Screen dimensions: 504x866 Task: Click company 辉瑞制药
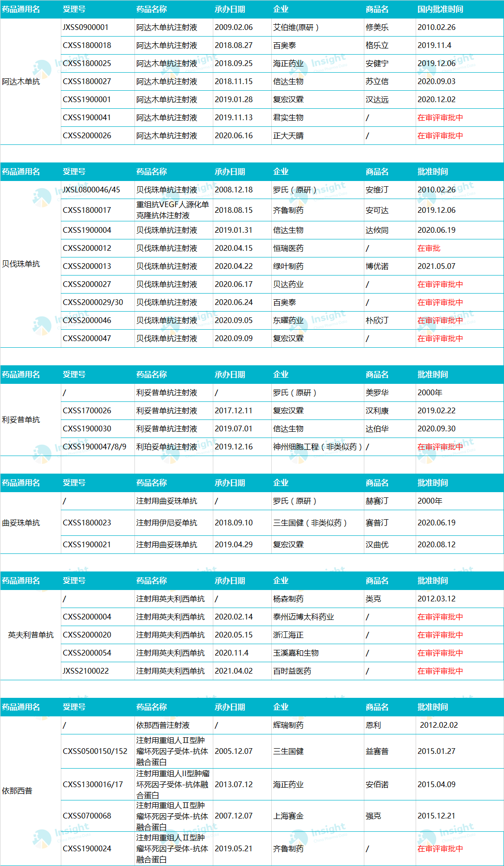coord(288,725)
